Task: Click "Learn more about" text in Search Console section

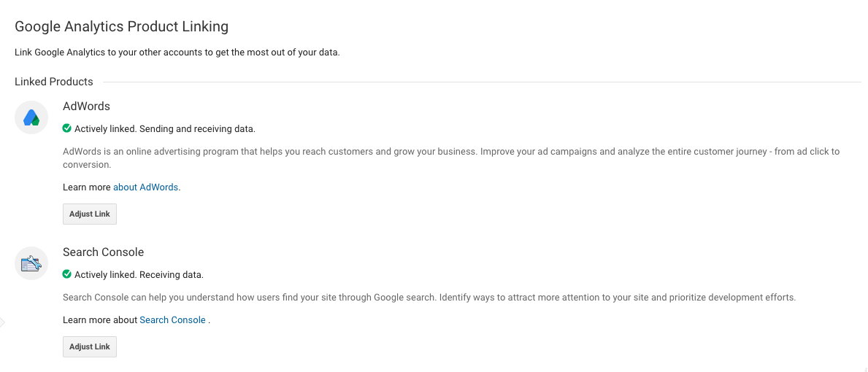Action: (100, 320)
